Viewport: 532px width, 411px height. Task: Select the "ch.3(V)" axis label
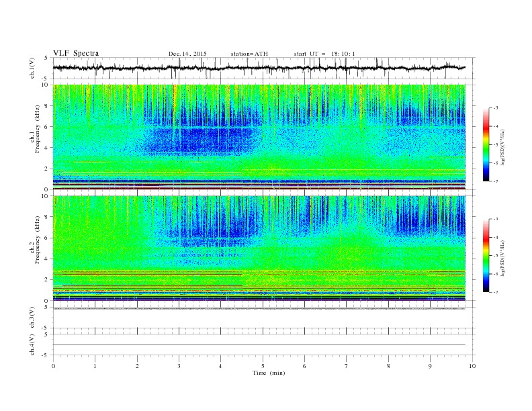click(x=32, y=317)
